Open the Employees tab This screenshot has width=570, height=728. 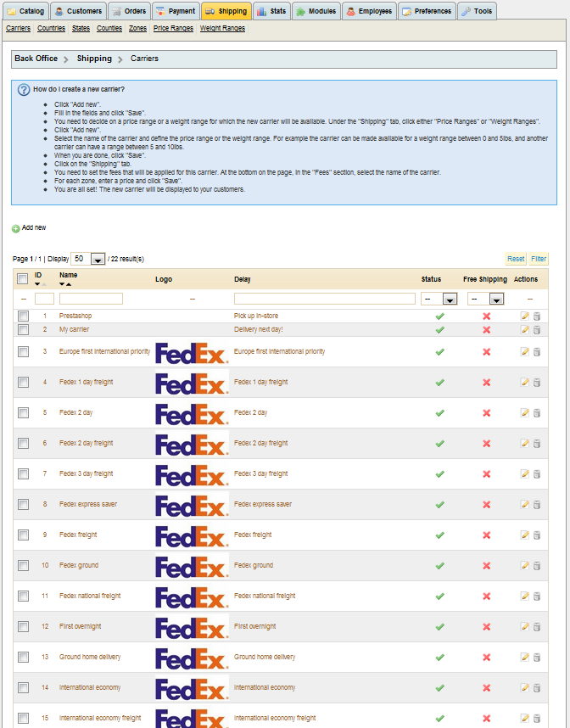pos(370,11)
